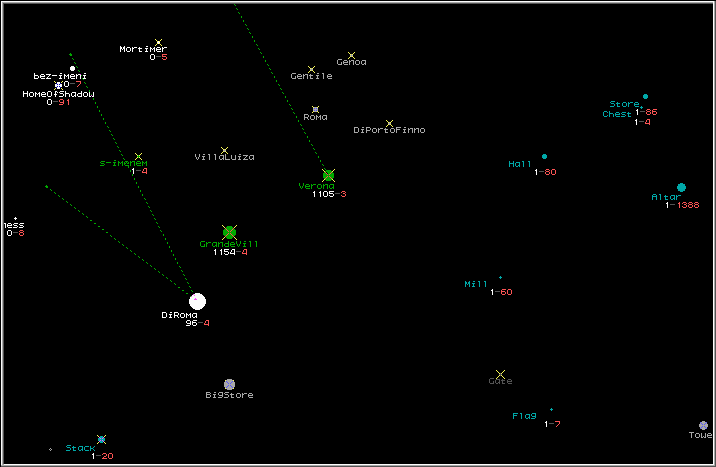Click the '96-4' value under DiRoma
The height and width of the screenshot is (467, 716).
pyautogui.click(x=197, y=323)
